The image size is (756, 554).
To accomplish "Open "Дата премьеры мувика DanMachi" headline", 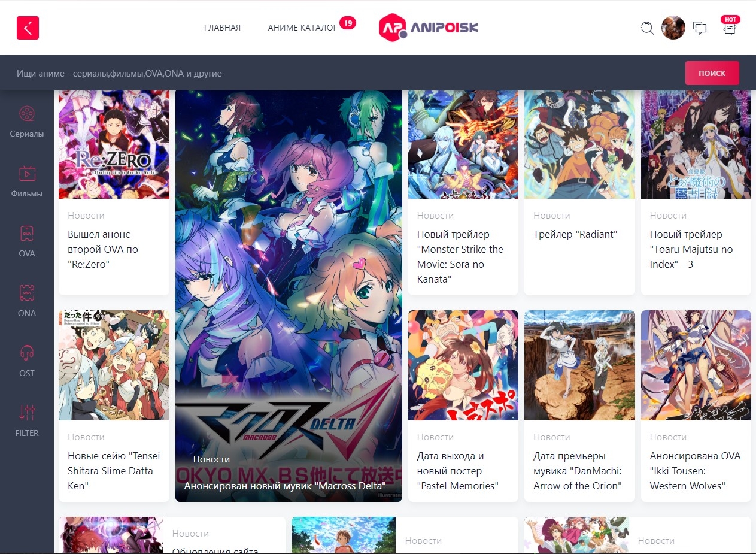I will pos(578,471).
